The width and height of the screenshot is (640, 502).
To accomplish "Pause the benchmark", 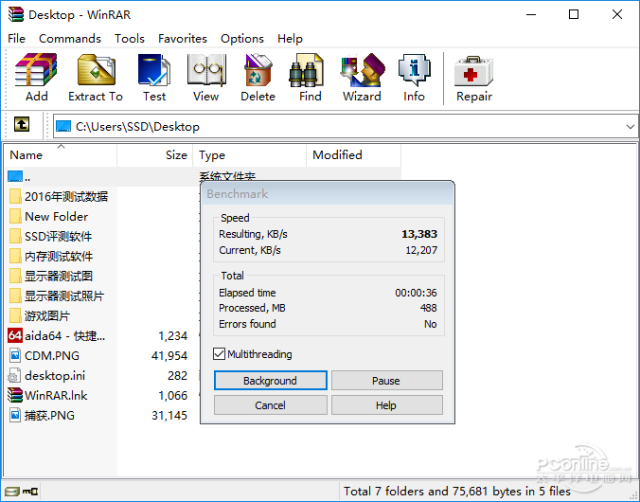I will click(387, 380).
